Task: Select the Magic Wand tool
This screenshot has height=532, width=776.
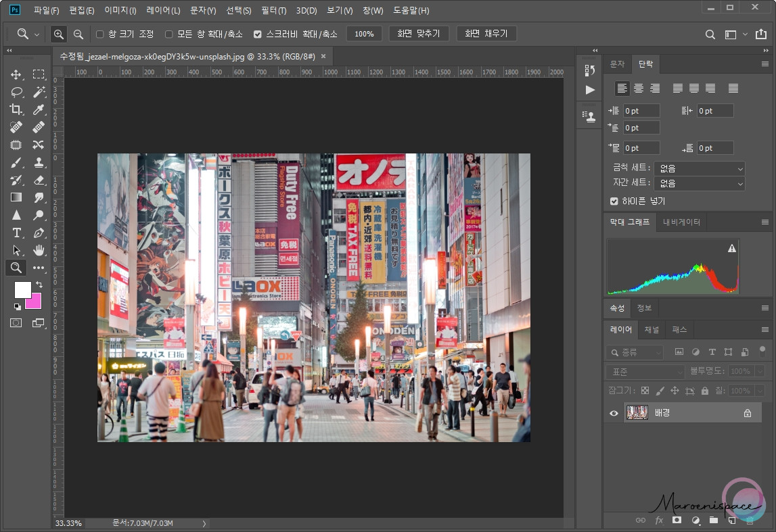Action: 39,92
